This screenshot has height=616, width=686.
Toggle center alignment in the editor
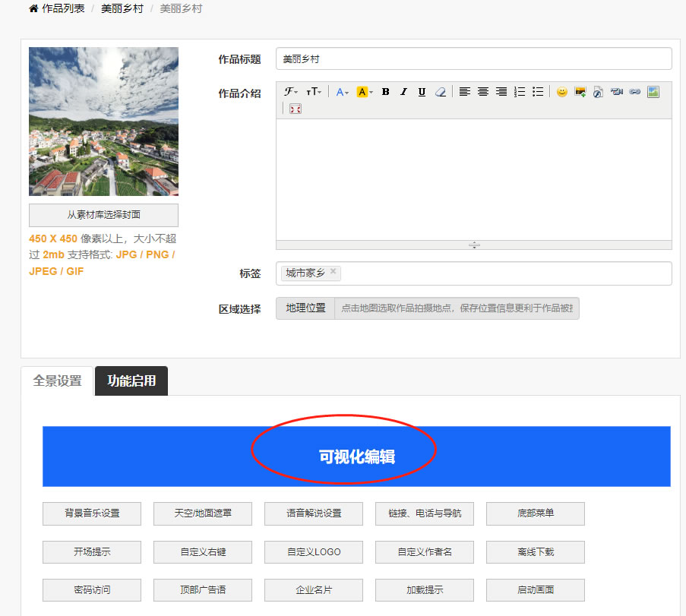[x=482, y=92]
